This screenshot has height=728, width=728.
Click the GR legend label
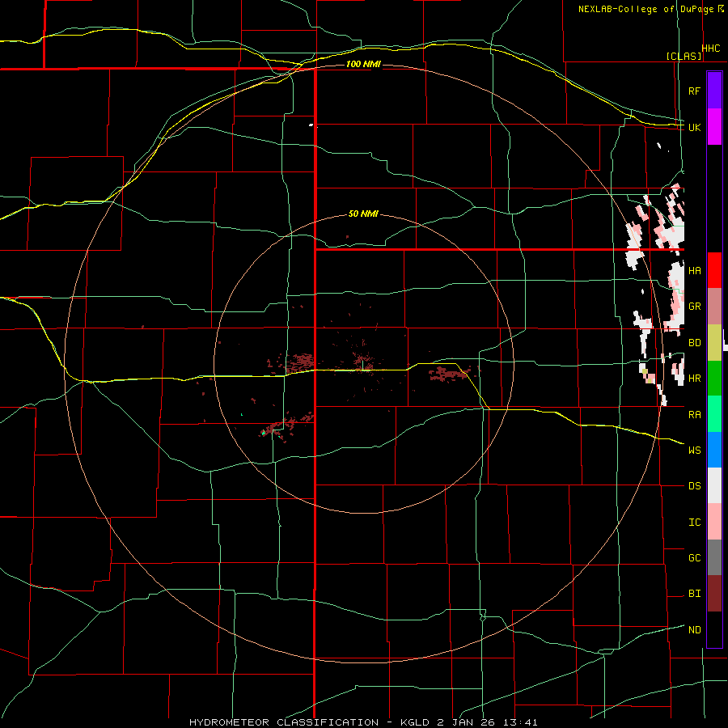point(694,307)
